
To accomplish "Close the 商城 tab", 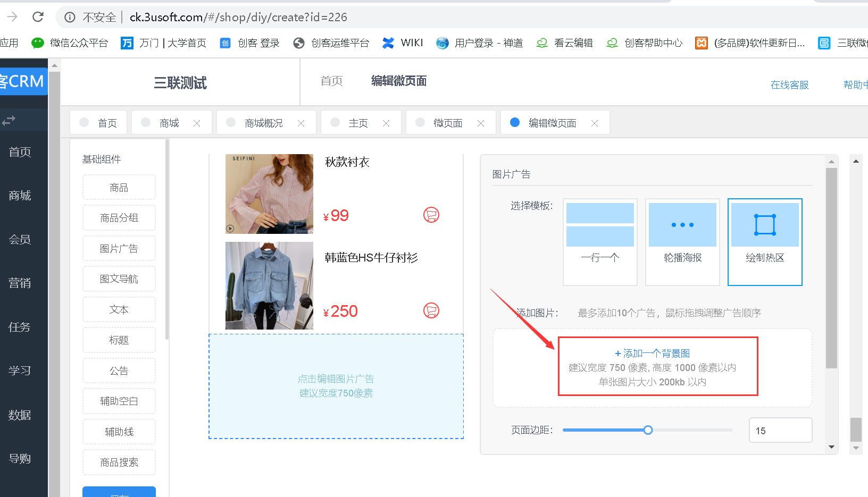I will tap(197, 123).
